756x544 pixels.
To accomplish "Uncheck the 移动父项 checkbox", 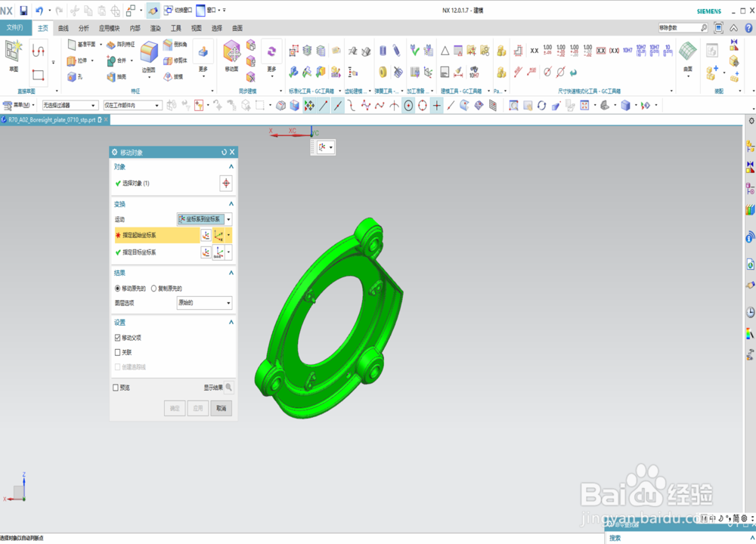I will click(x=117, y=337).
